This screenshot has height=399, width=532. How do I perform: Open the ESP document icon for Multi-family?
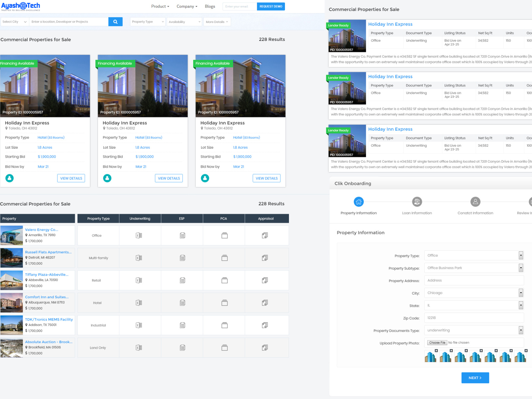182,258
